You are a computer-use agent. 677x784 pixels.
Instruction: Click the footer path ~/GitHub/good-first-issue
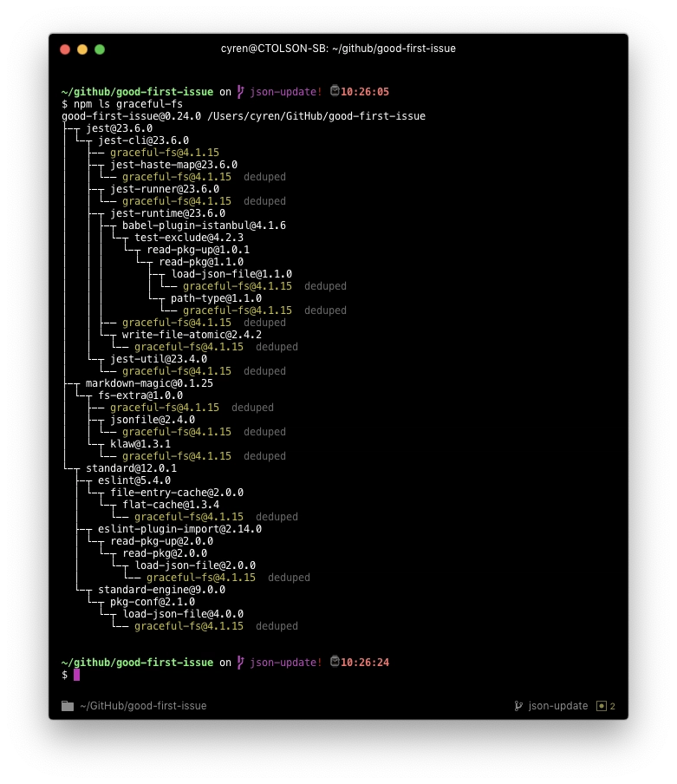click(143, 705)
